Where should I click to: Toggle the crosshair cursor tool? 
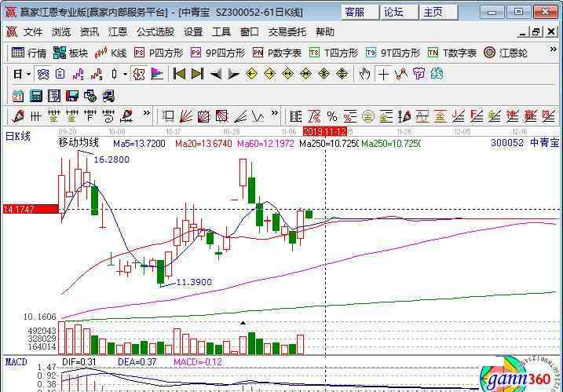[x=383, y=75]
